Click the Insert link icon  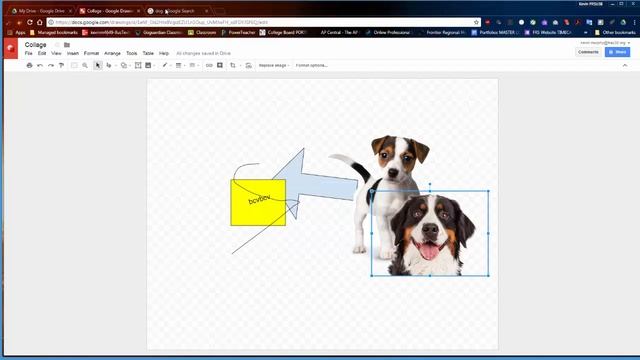point(209,65)
